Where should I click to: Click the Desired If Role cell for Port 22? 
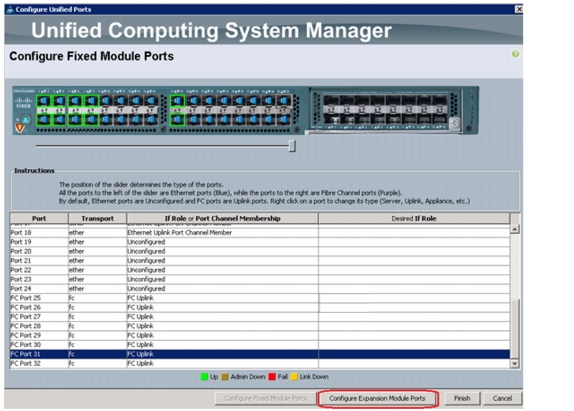click(414, 270)
